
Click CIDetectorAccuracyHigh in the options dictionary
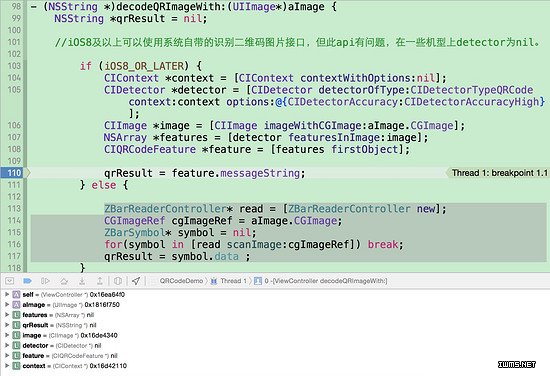[471, 102]
